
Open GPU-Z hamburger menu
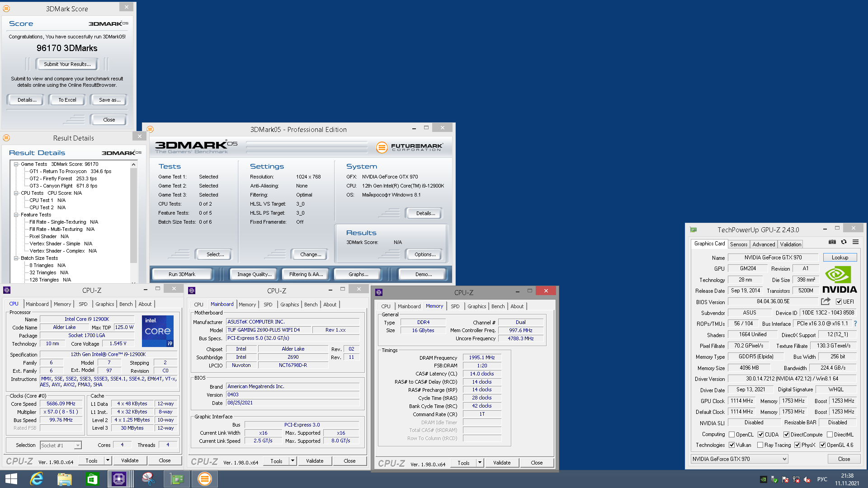click(x=855, y=242)
